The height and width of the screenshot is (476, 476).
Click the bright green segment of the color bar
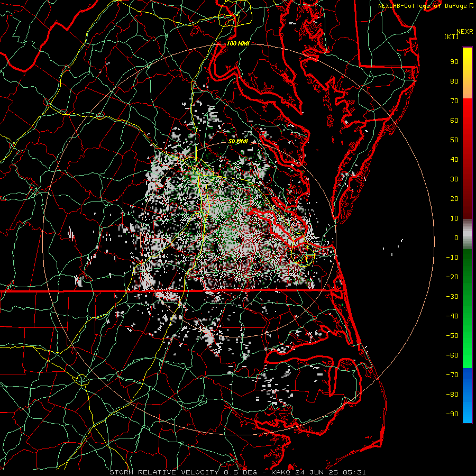point(467,308)
